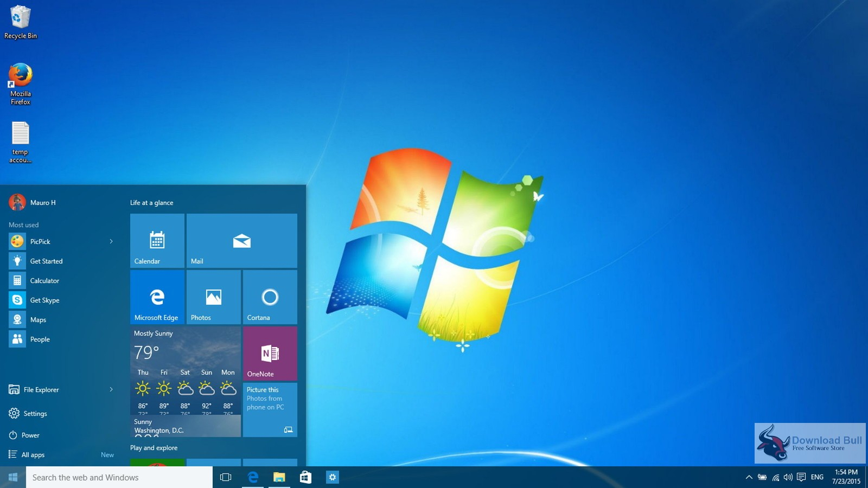868x488 pixels.
Task: Open the Recycle Bin desktop icon
Action: coord(21,22)
